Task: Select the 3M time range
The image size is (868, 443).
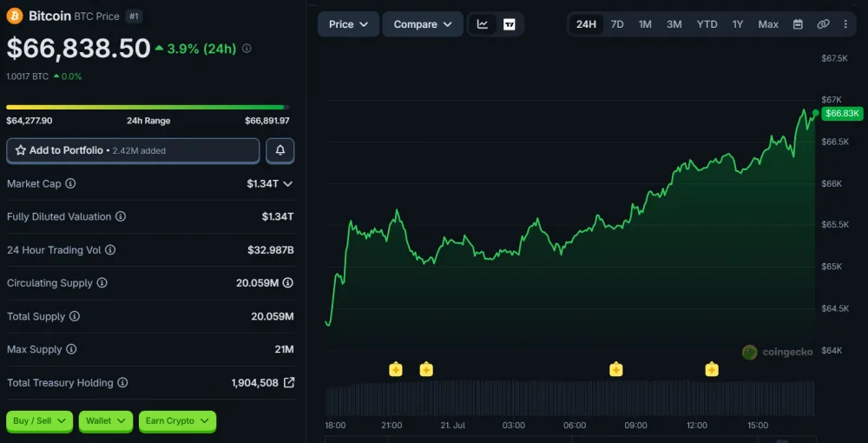Action: click(674, 24)
